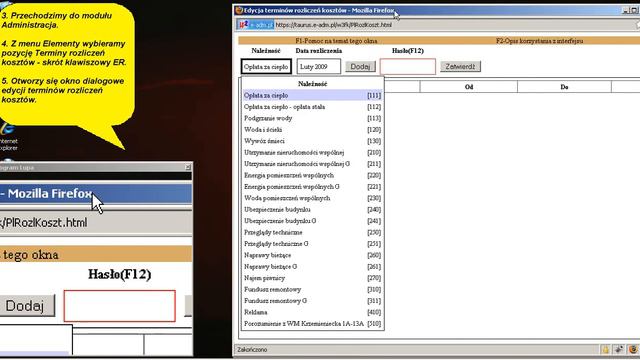Screen dimensions: 640x360
Task: Choose Podgrzanie wody from the list
Action: [x=313, y=118]
